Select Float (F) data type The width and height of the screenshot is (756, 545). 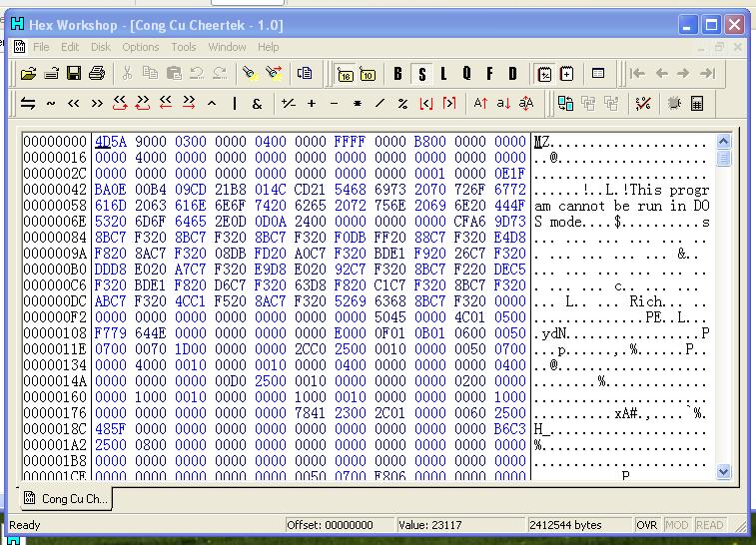tap(490, 74)
